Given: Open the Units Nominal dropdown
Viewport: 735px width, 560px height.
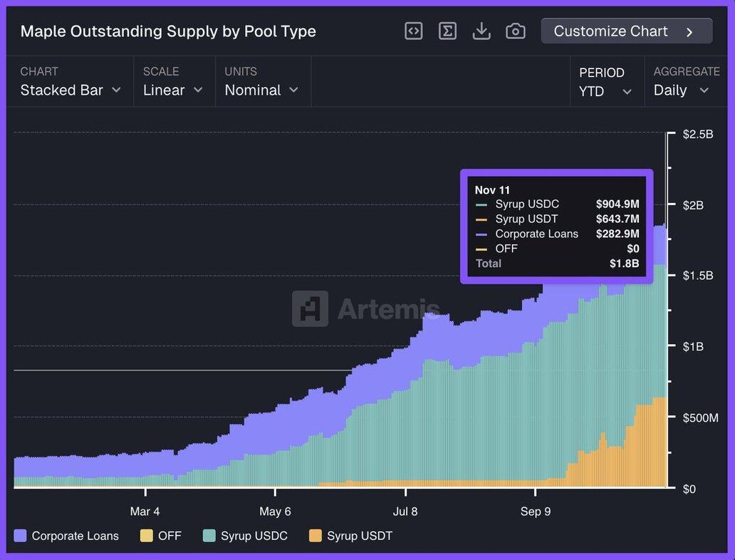Looking at the screenshot, I should (x=261, y=90).
